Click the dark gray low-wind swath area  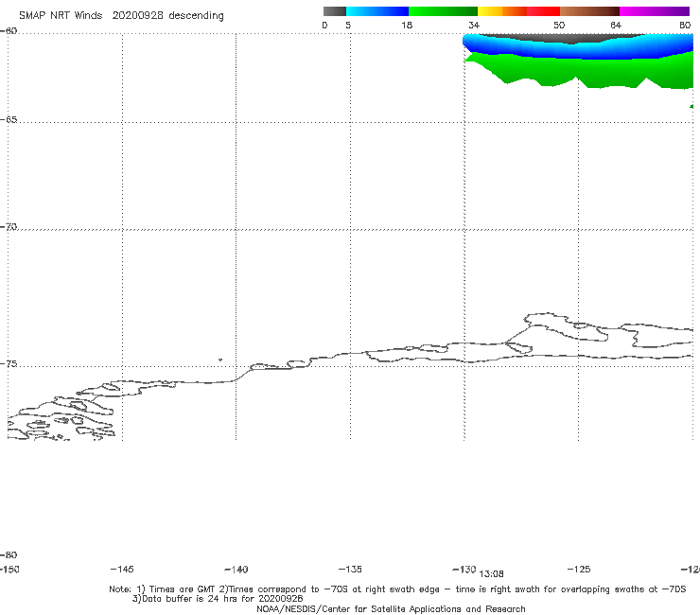point(565,38)
